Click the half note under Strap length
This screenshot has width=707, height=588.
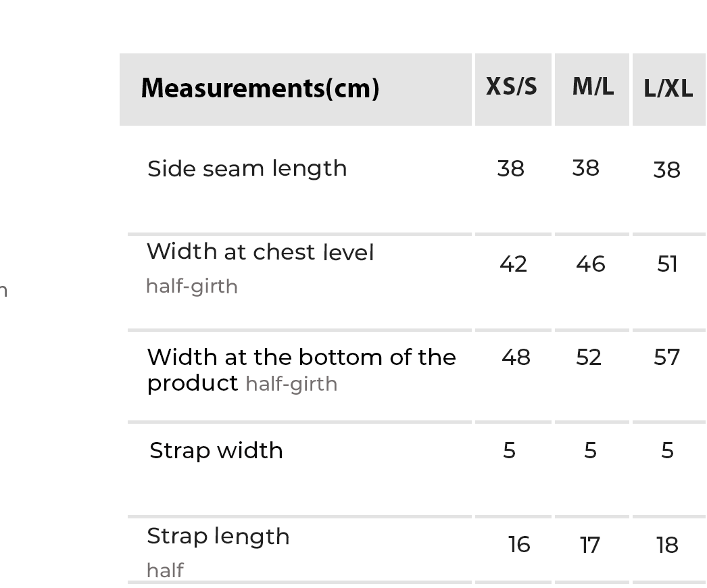[165, 570]
